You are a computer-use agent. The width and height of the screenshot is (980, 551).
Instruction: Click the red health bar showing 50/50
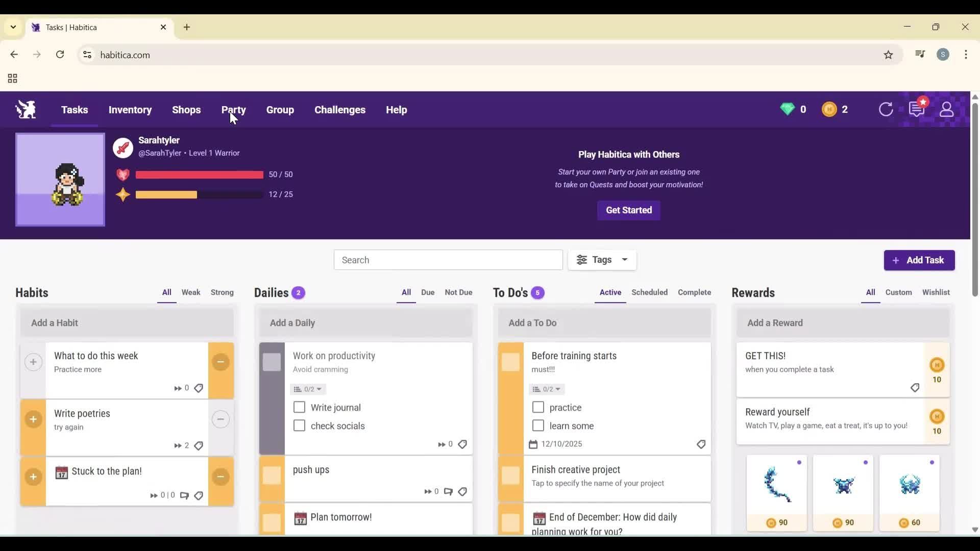(x=199, y=174)
